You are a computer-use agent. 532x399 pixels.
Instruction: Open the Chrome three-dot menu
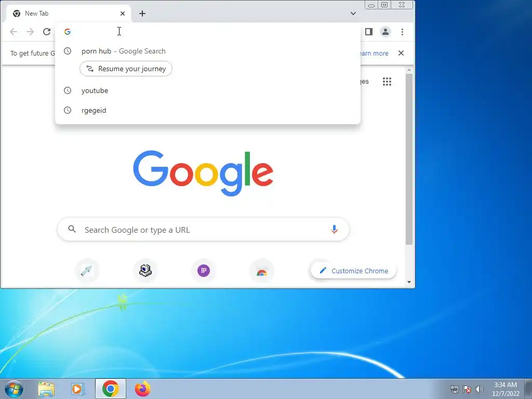403,32
